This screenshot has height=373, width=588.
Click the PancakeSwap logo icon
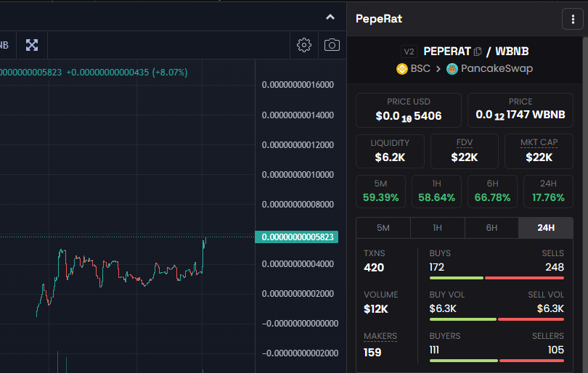click(452, 69)
